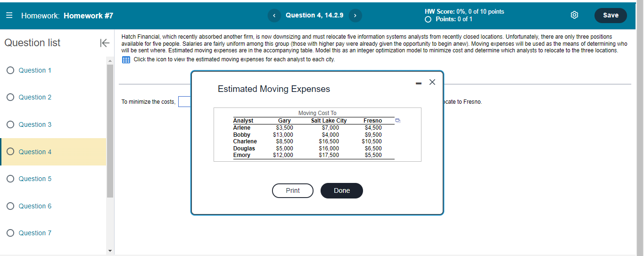The image size is (644, 256).
Task: Click the 'Analyst' column header
Action: [243, 121]
